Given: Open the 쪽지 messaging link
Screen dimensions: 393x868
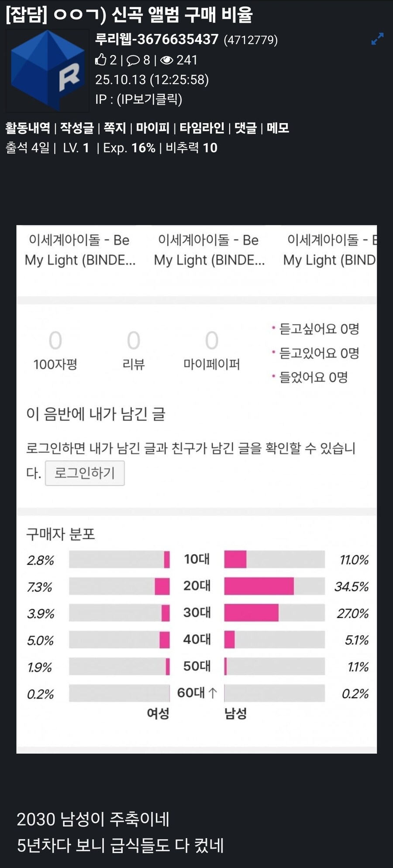Looking at the screenshot, I should pos(114,128).
